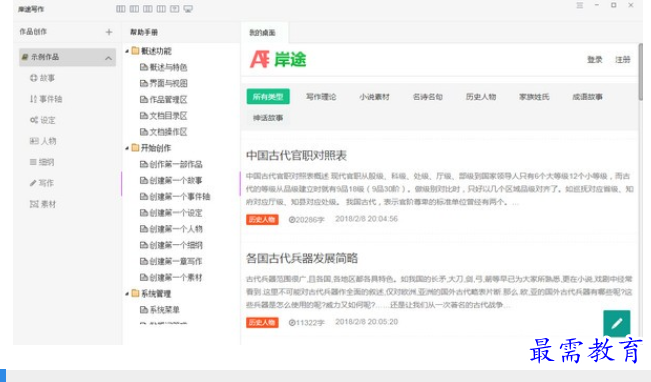This screenshot has width=651, height=382.
Task: Open 创建第一个事件轴 help document
Action: [175, 197]
